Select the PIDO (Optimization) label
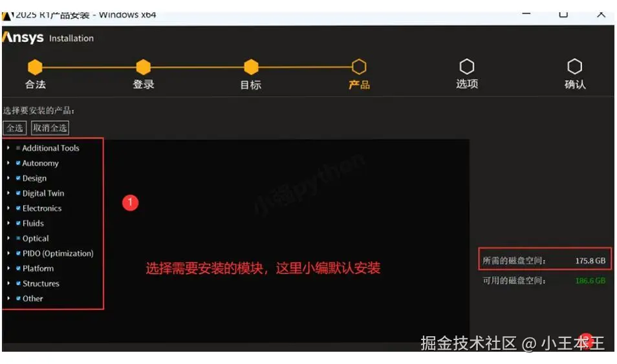The width and height of the screenshot is (617, 364). pos(58,253)
